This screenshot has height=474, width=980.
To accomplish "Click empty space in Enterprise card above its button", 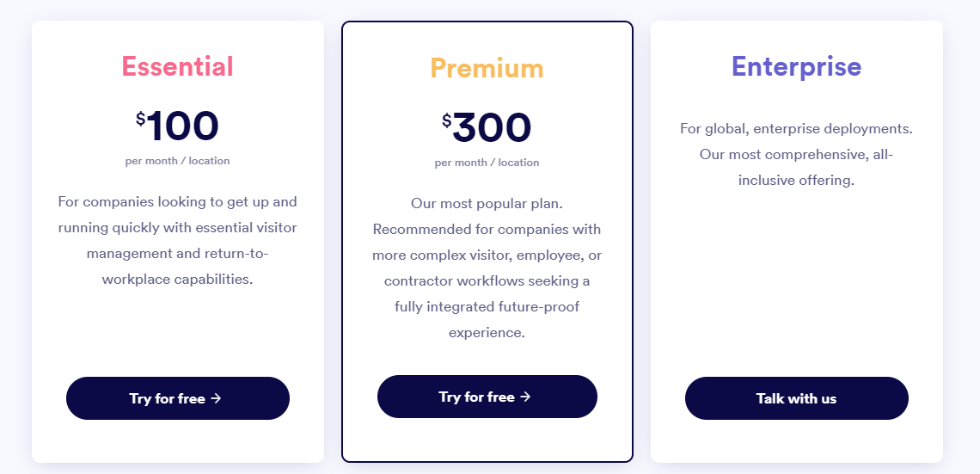I will click(796, 281).
